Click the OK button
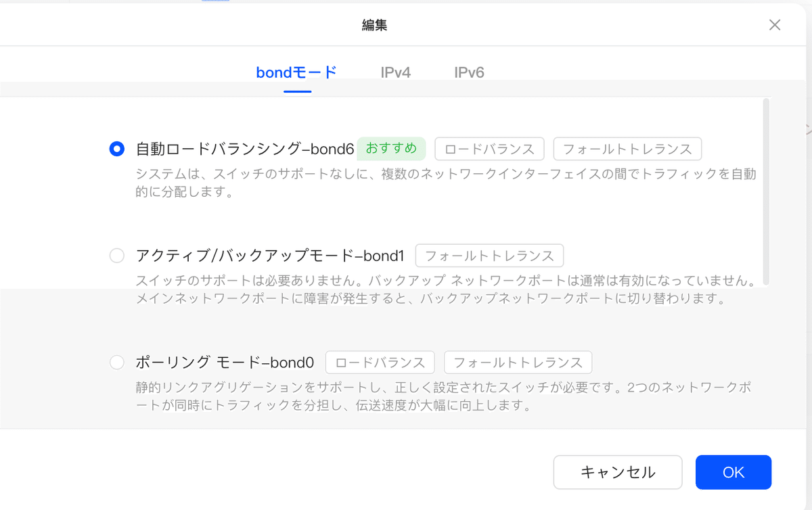 click(733, 472)
